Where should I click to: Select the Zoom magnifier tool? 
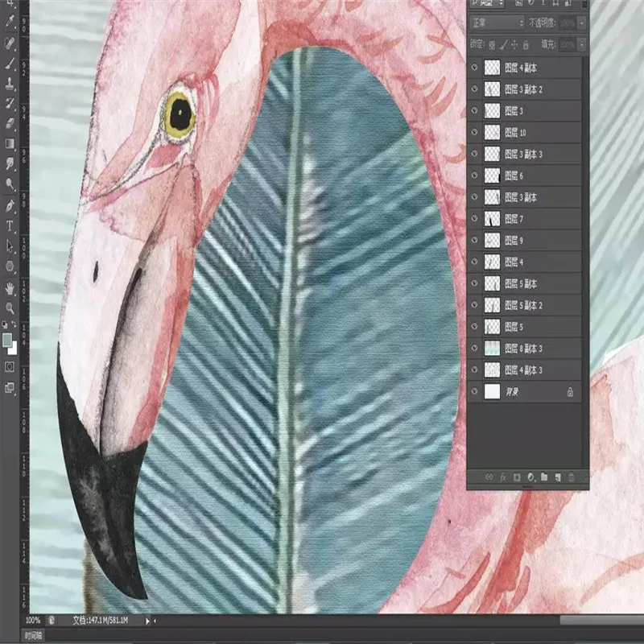tap(10, 308)
